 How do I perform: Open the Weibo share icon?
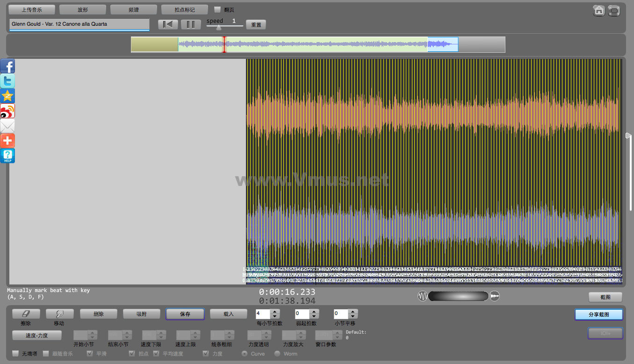tap(7, 111)
